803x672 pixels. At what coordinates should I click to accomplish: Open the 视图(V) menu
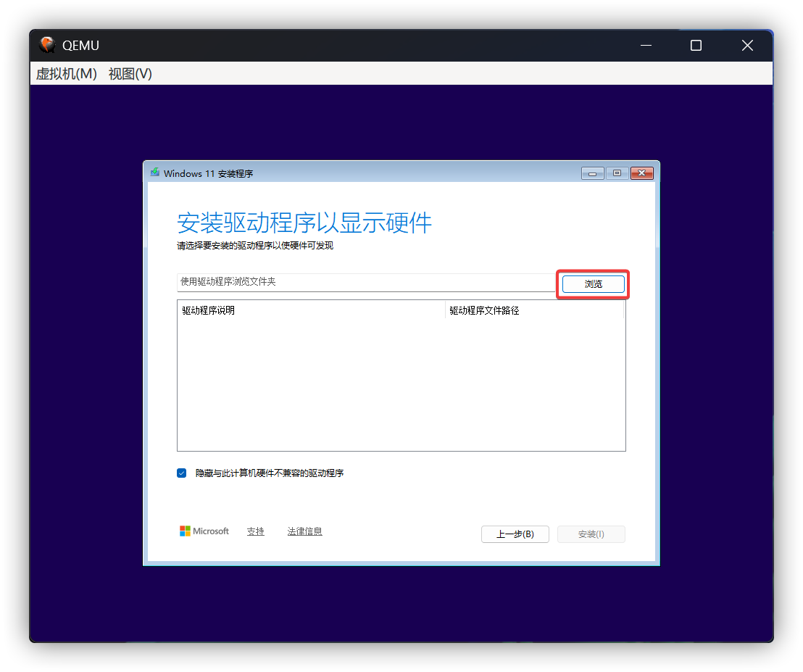pos(130,74)
